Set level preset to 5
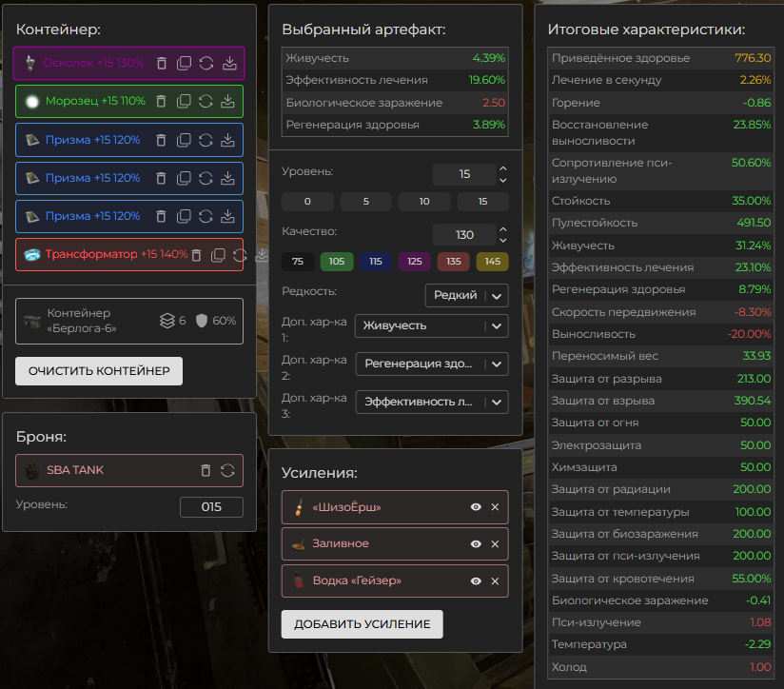Viewport: 784px width, 689px height. [366, 202]
